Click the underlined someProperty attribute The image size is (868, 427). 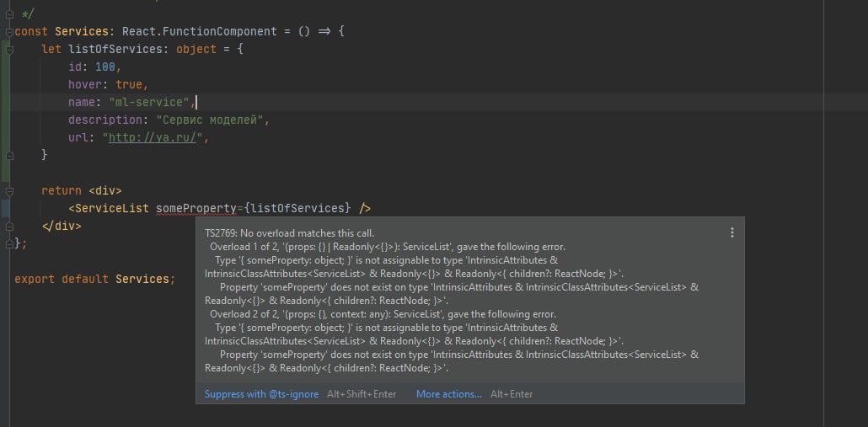pos(196,209)
